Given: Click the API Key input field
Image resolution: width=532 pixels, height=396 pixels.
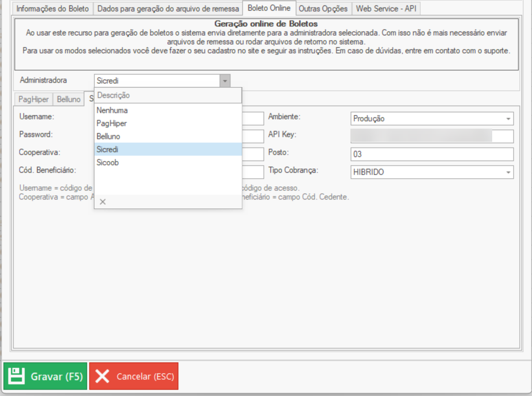Looking at the screenshot, I should pos(432,136).
